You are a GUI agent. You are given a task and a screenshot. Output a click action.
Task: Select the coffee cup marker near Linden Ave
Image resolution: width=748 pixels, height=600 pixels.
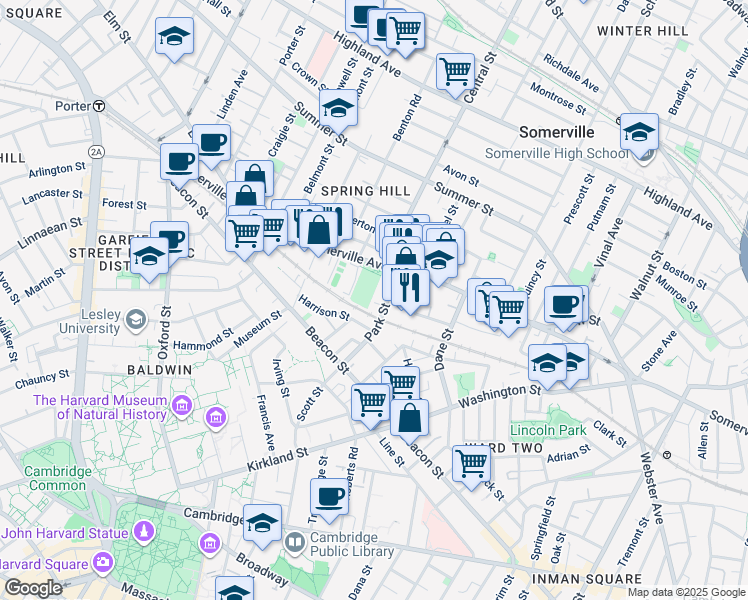pos(211,143)
